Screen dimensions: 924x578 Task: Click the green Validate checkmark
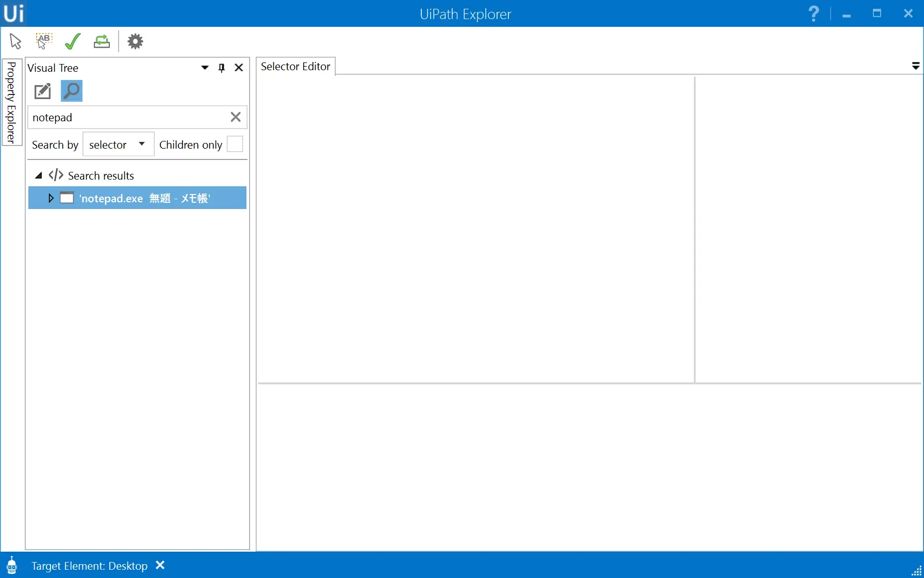73,41
